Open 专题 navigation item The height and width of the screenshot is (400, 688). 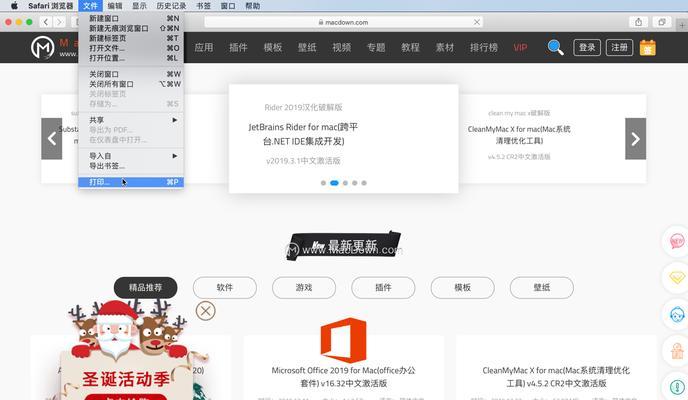[x=376, y=47]
